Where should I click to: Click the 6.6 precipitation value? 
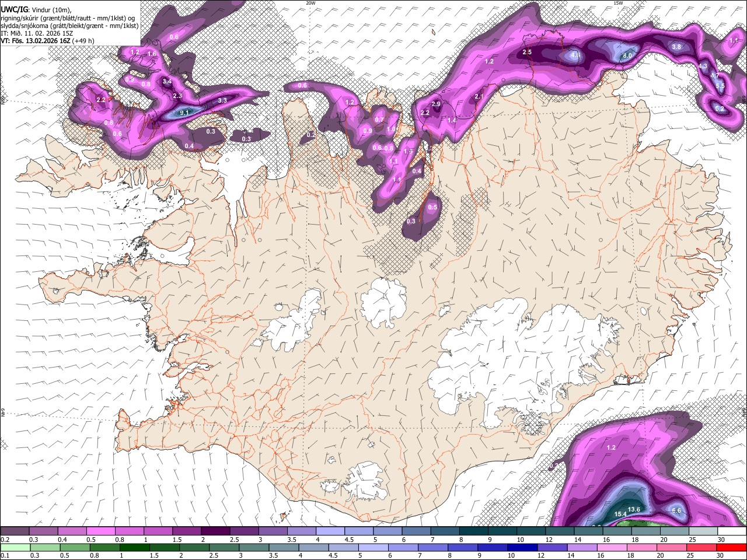tap(677, 510)
